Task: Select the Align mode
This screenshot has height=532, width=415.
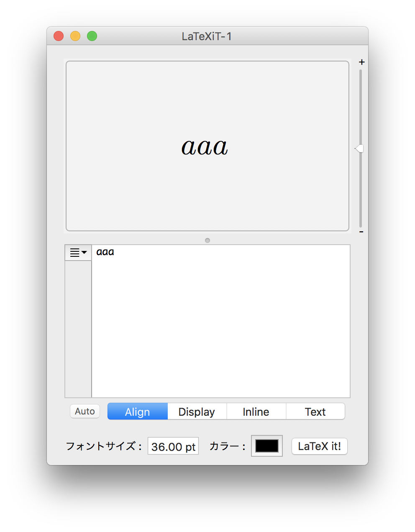Action: (138, 412)
